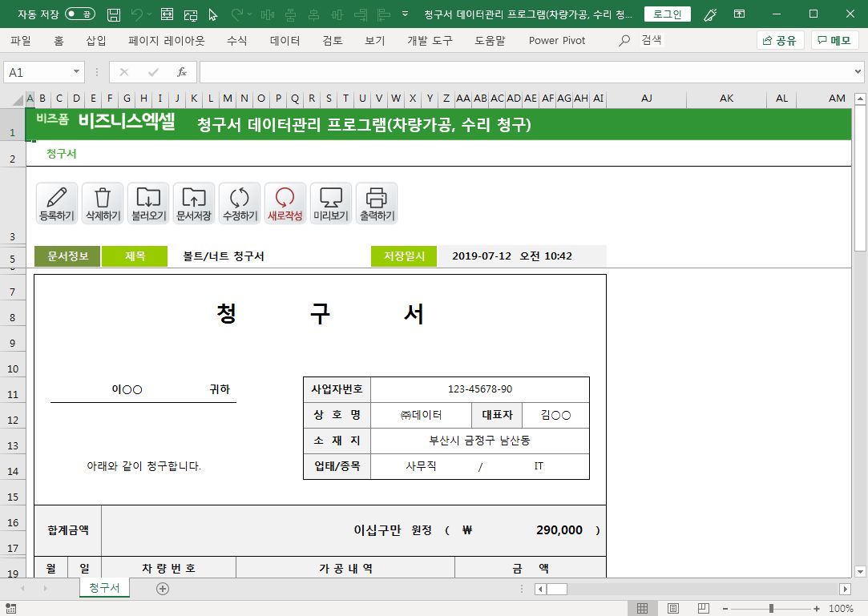
Task: Open the Name Box dropdown arrow
Action: [77, 72]
